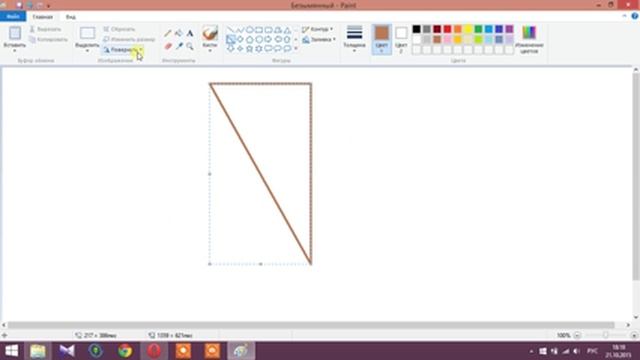Choose the Pentagon shape
This screenshot has height=360, width=640.
249,40
